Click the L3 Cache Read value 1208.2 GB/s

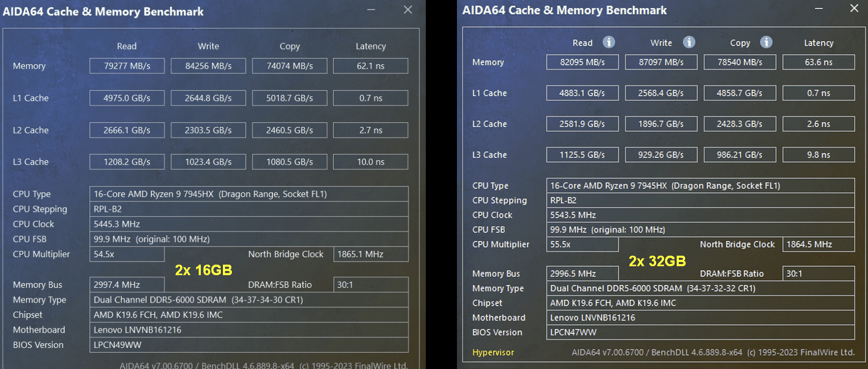tap(127, 162)
